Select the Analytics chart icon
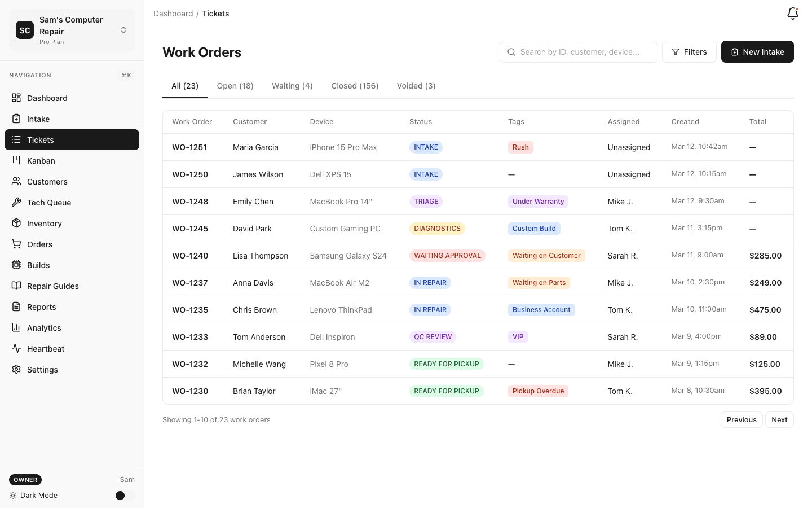Viewport: 812px width, 508px height. [17, 327]
